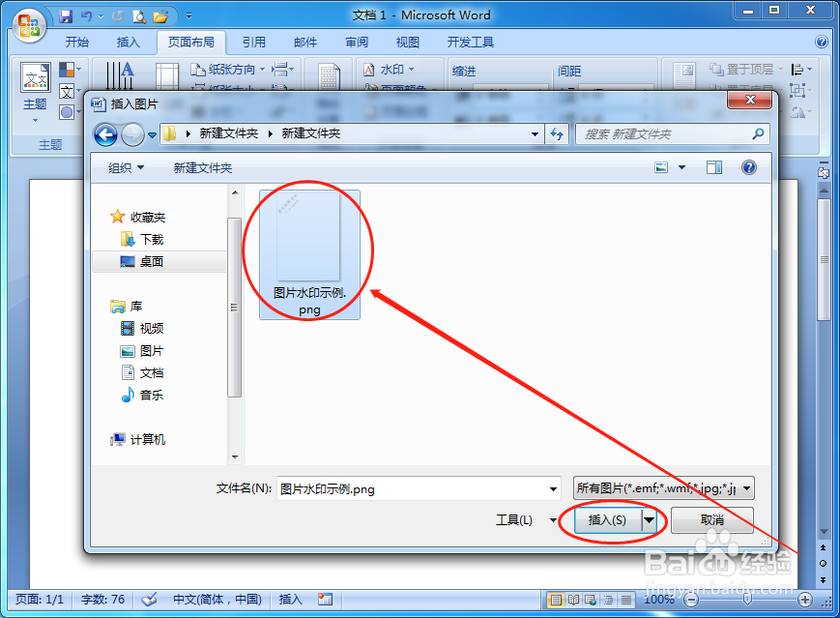Click proofing check icon in status bar
840x618 pixels.
(x=149, y=600)
